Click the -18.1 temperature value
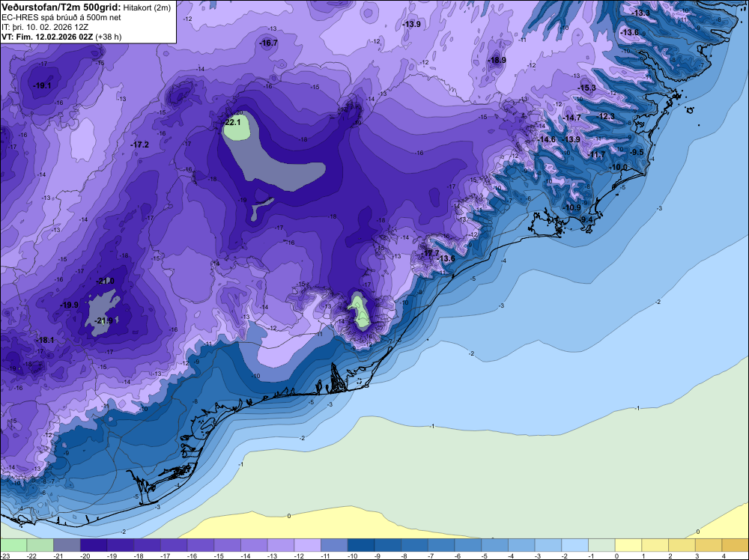Image resolution: width=749 pixels, height=560 pixels. pyautogui.click(x=45, y=341)
